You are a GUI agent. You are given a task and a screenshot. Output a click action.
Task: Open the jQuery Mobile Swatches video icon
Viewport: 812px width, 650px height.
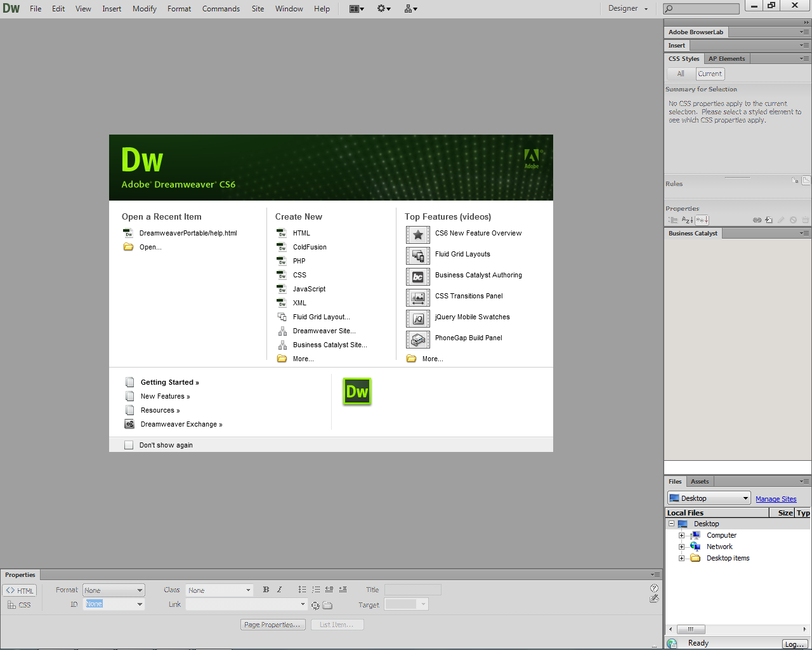[x=418, y=319]
